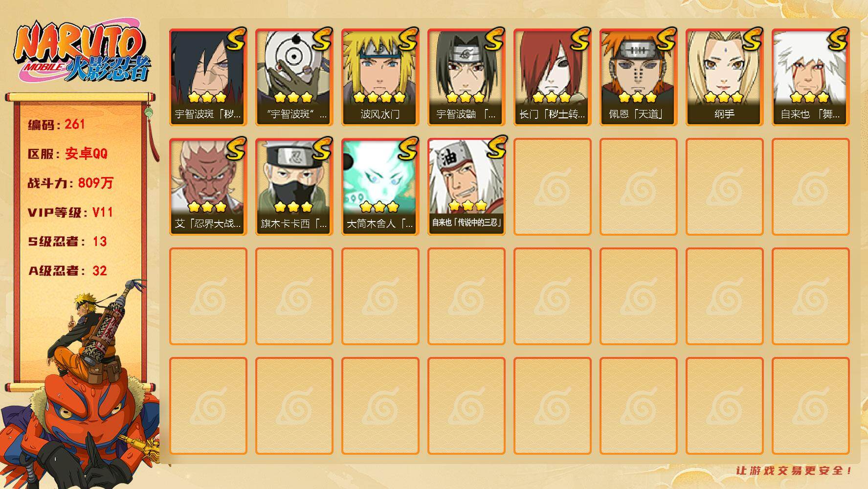Select the 宇智波鼬 ninja card
The image size is (868, 489).
pyautogui.click(x=466, y=77)
